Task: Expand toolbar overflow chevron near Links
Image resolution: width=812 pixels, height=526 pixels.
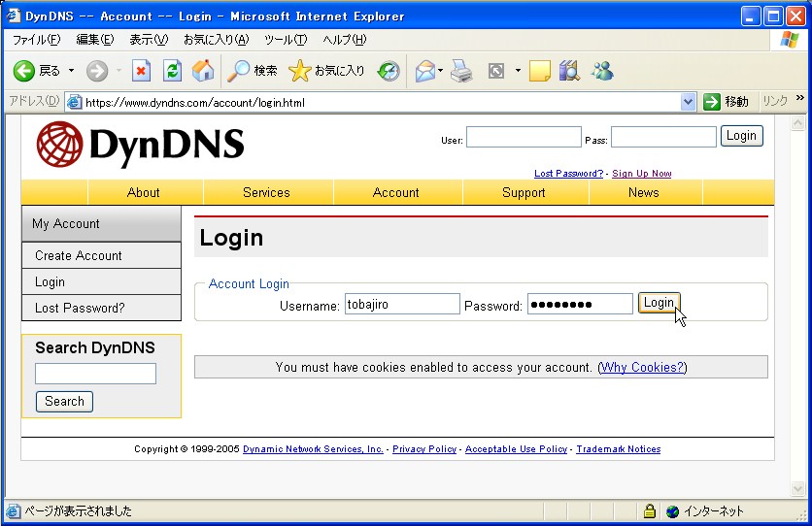Action: click(x=800, y=97)
